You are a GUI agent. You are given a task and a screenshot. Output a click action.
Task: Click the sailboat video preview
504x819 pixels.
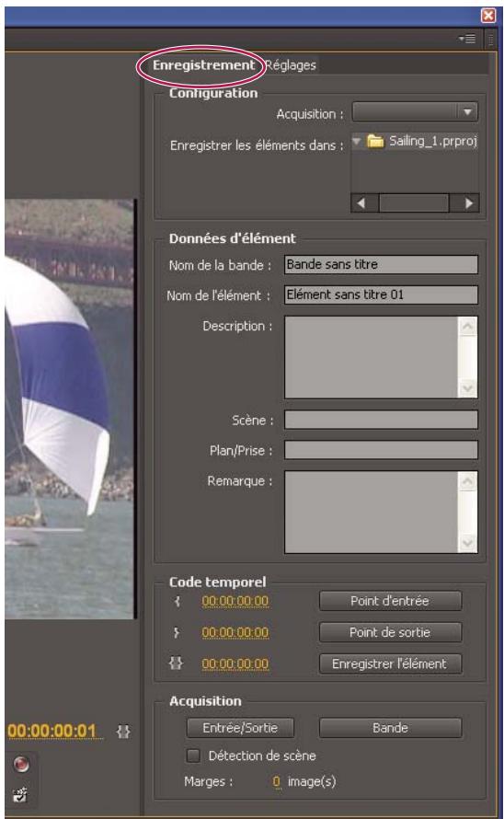point(70,409)
